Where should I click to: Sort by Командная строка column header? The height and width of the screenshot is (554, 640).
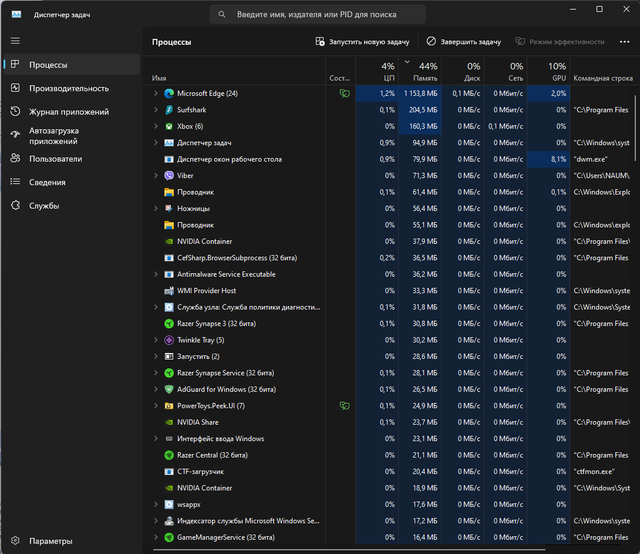pos(602,71)
